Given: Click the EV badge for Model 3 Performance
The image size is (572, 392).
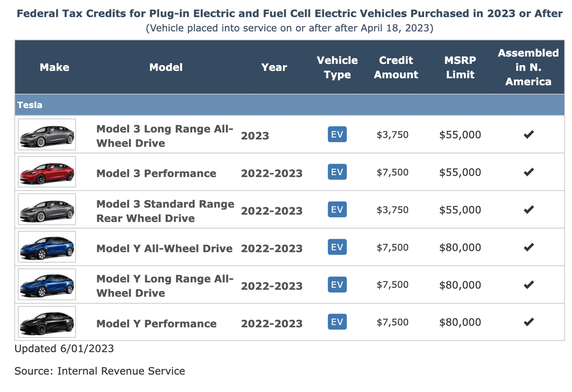Looking at the screenshot, I should [337, 172].
